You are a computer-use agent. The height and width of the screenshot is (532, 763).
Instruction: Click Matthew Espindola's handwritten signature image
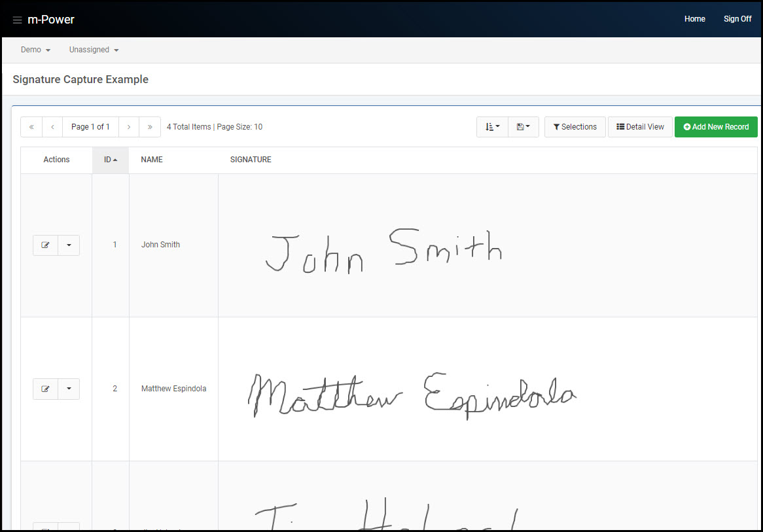click(412, 395)
